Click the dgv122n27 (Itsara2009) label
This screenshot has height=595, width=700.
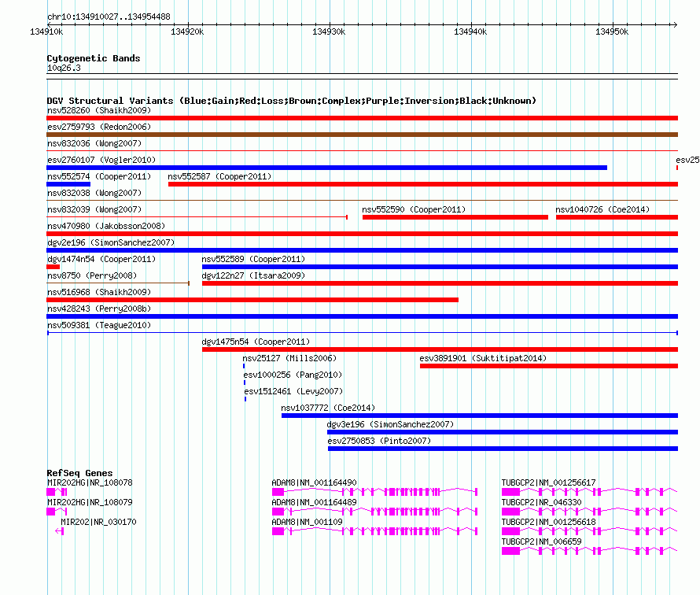[x=253, y=275]
